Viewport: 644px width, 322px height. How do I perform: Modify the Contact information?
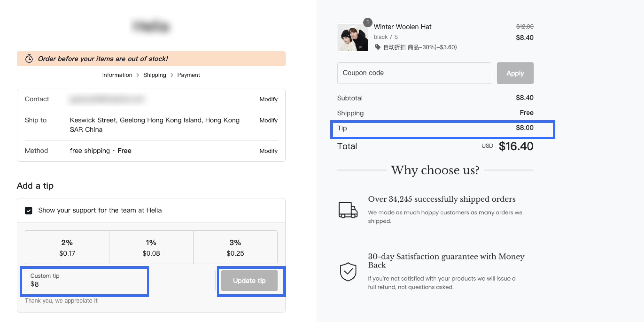click(x=268, y=99)
